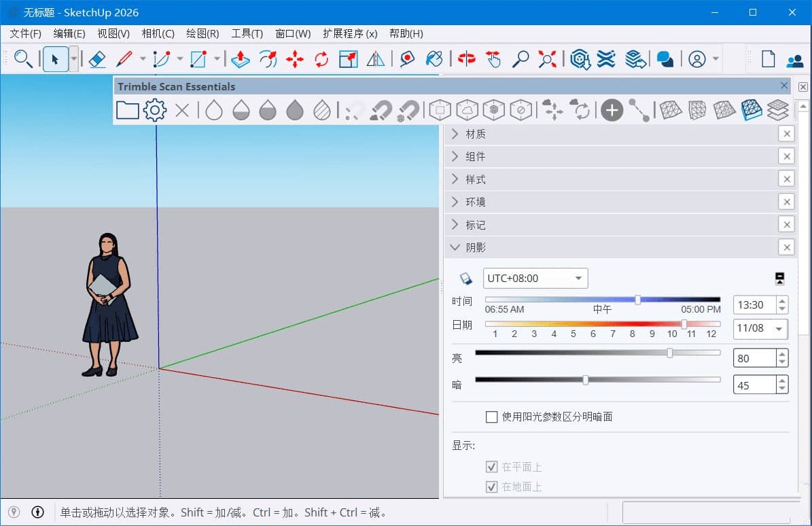This screenshot has width=812, height=526.
Task: Pick the Eraser tool
Action: 97,59
